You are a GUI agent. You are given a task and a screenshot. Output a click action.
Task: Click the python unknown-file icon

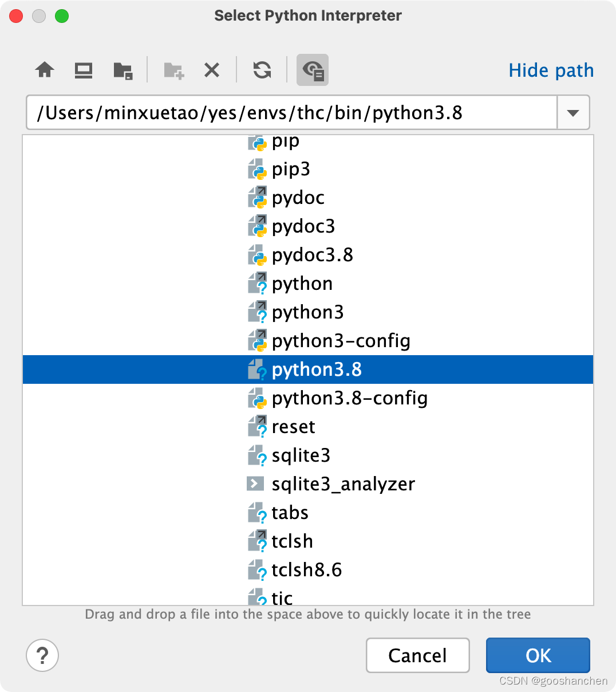(257, 284)
